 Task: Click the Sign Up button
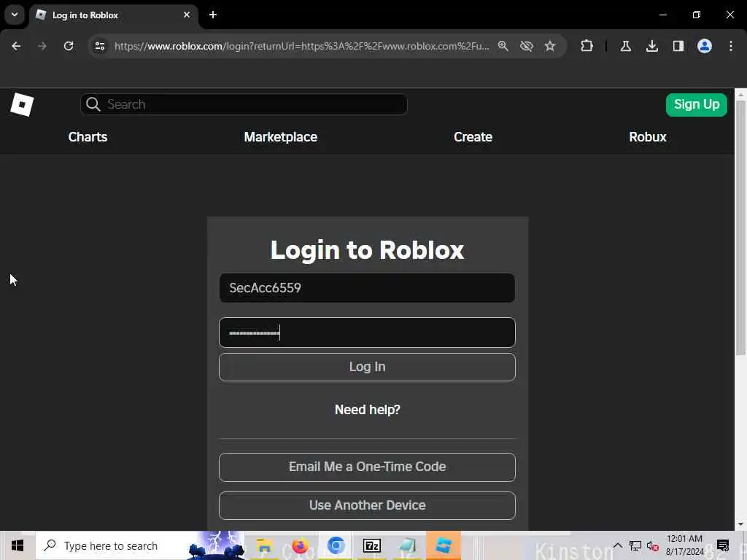point(697,104)
